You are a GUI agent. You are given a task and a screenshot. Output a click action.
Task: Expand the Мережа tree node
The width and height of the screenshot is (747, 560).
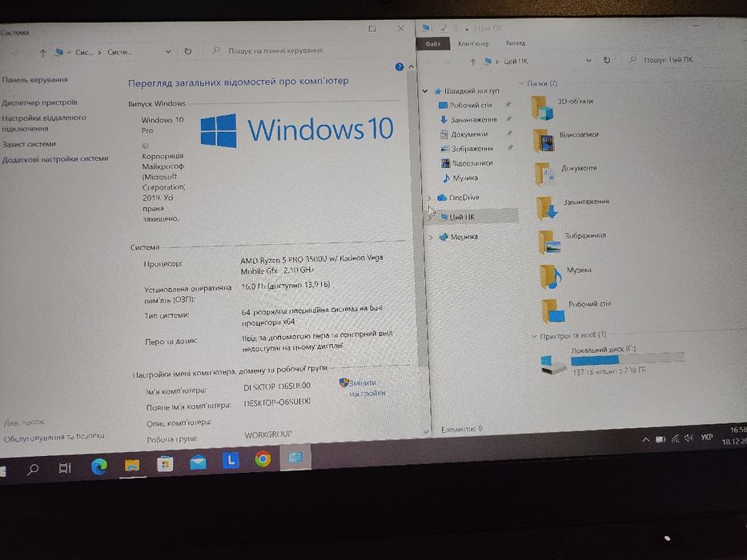[431, 237]
